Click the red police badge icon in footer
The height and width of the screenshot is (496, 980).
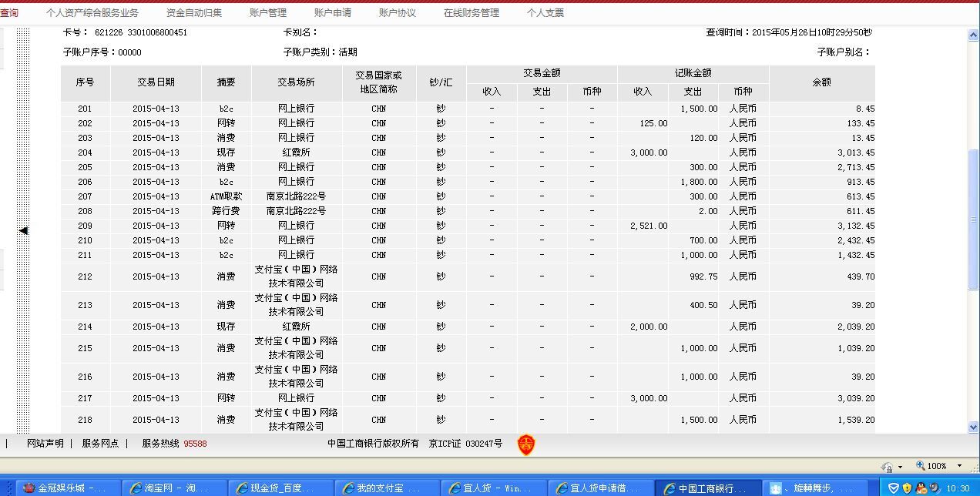tap(525, 444)
